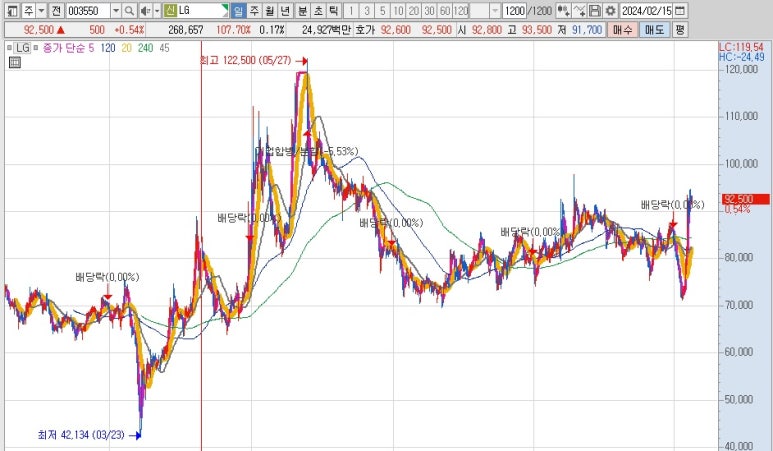The height and width of the screenshot is (451, 773).
Task: Select the tick (틱) chart tab
Action: point(333,10)
